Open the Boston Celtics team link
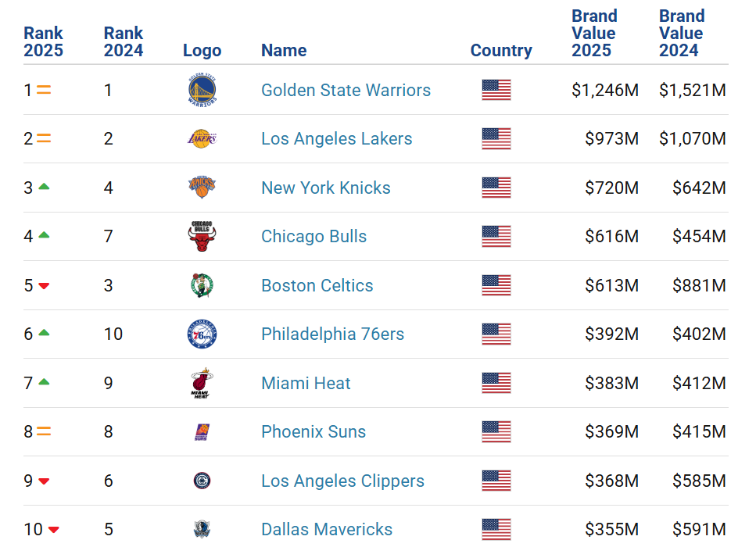756x547 pixels. 317,285
